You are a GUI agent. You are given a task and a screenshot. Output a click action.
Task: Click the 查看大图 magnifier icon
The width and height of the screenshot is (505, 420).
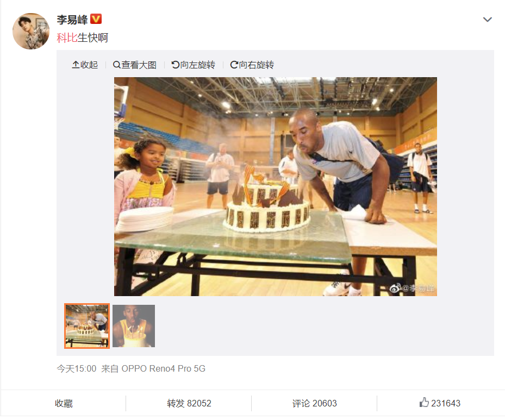click(116, 65)
